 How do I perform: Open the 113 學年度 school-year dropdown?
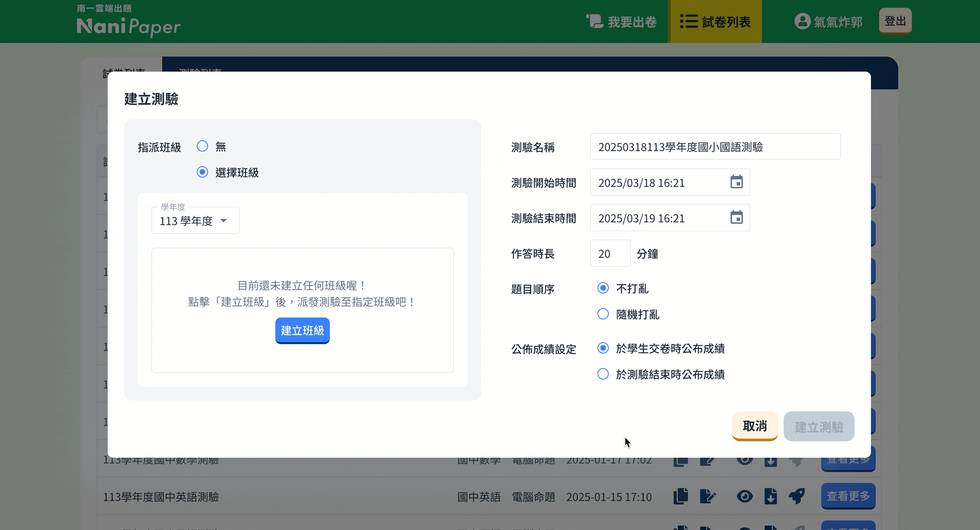(x=196, y=220)
